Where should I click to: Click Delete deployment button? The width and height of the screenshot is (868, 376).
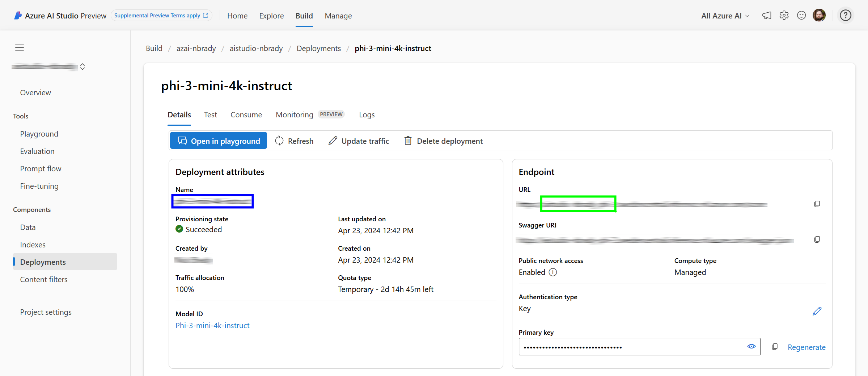(x=443, y=141)
